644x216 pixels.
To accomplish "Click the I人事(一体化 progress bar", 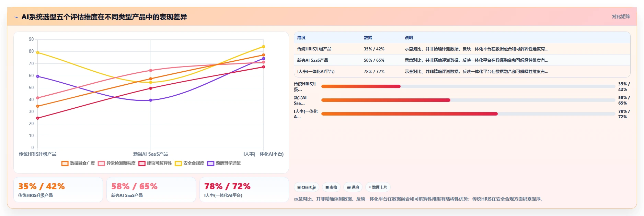I will [468, 114].
